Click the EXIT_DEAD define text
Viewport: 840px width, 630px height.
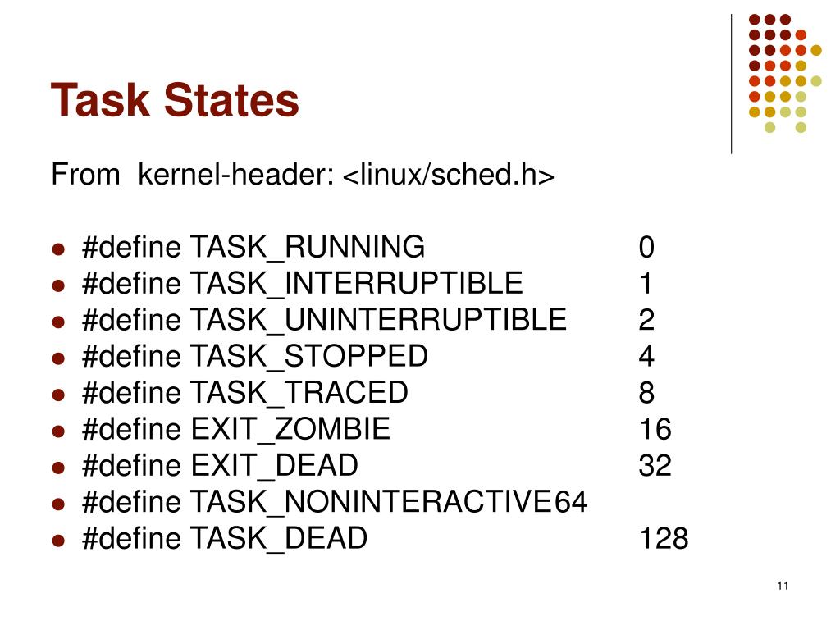(220, 466)
